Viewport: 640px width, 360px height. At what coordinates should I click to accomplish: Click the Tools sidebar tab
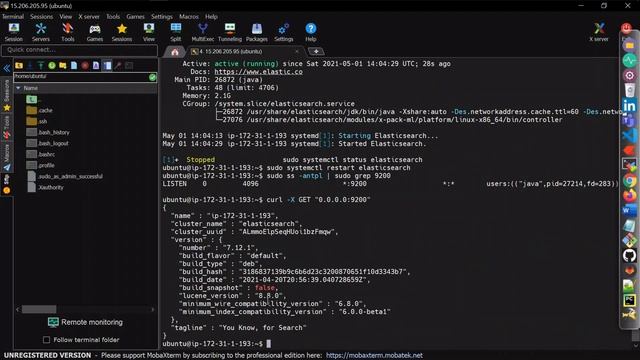click(x=7, y=127)
